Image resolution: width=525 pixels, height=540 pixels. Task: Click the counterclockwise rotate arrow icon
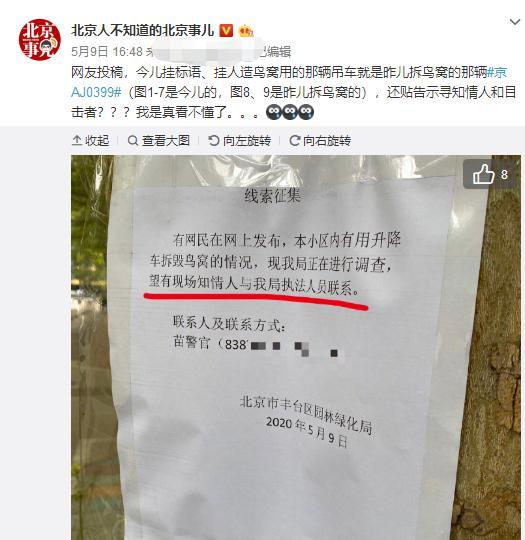[214, 141]
